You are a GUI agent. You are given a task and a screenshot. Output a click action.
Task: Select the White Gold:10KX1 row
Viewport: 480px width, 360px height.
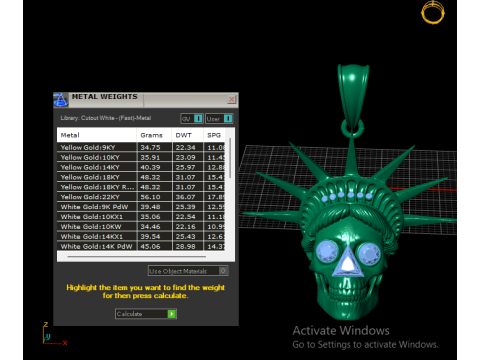coord(141,217)
